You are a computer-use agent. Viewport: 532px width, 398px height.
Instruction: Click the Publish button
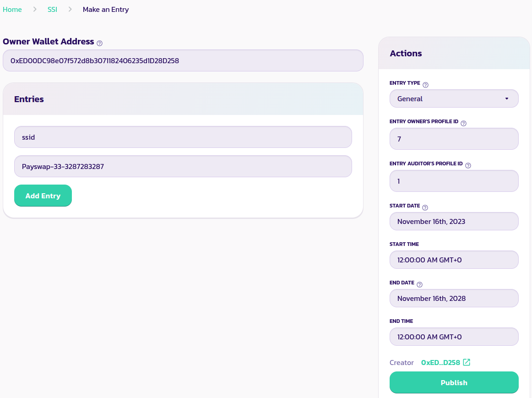[454, 382]
